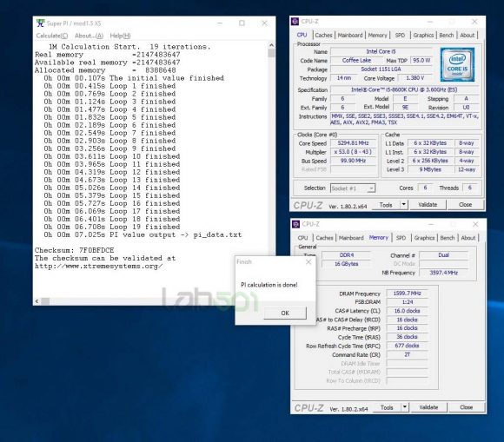Click the Specification field showing i5-8600K
This screenshot has height=442, width=504.
coord(404,90)
